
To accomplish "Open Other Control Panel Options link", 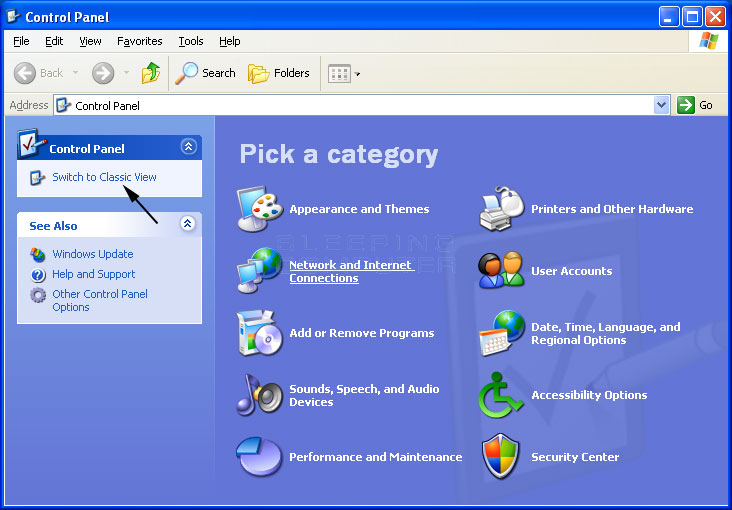I will pos(99,300).
